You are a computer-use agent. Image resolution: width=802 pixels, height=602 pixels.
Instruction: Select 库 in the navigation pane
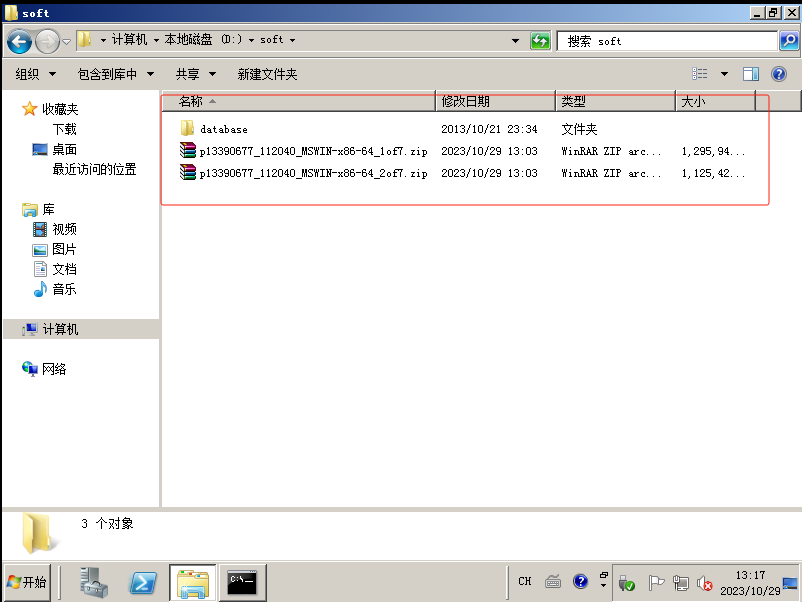click(49, 209)
